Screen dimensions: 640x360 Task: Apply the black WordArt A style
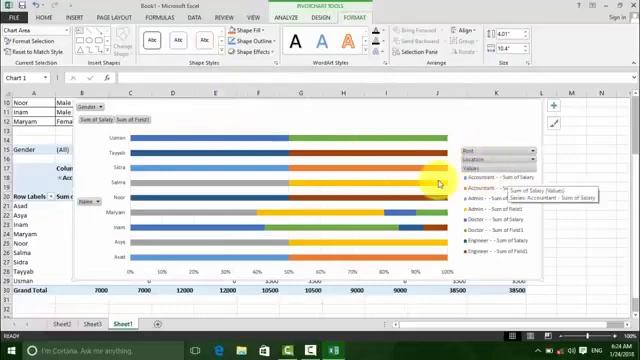(296, 41)
